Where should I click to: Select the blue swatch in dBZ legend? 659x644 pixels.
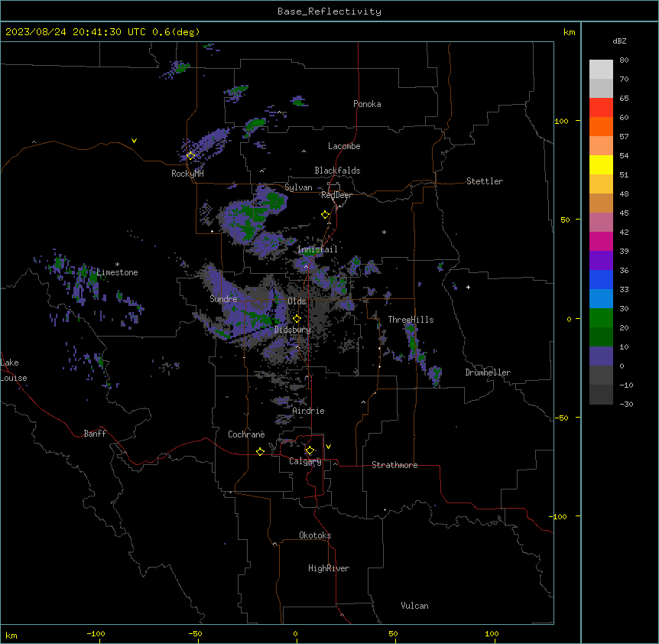click(x=601, y=279)
